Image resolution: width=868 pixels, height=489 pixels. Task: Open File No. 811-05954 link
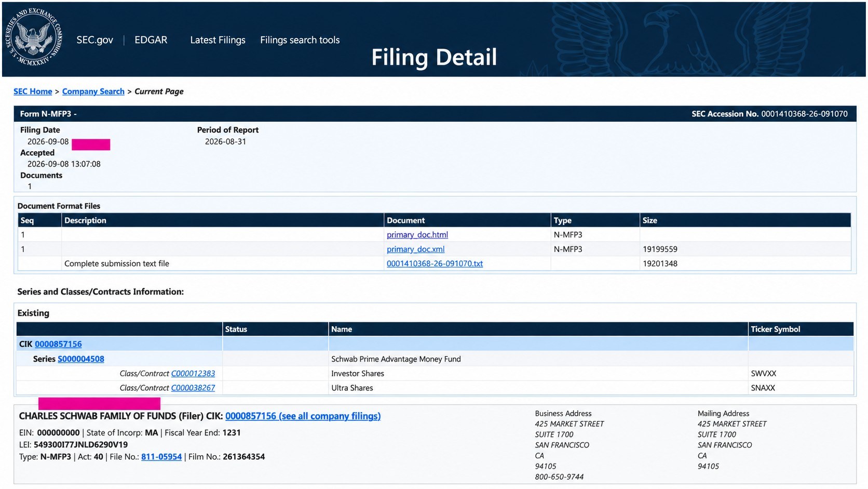161,457
